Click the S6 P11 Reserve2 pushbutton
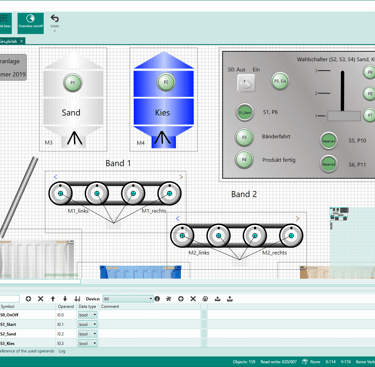 (x=328, y=164)
